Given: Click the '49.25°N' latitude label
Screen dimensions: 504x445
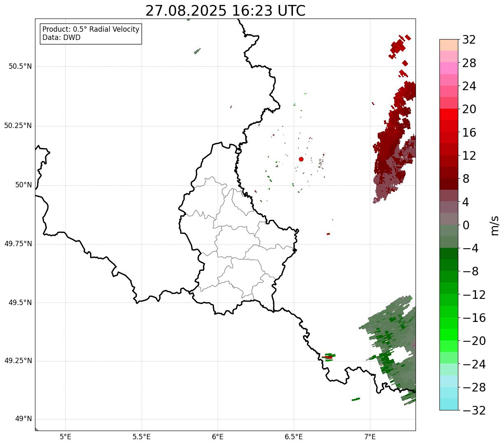Looking at the screenshot, I should pos(18,361).
